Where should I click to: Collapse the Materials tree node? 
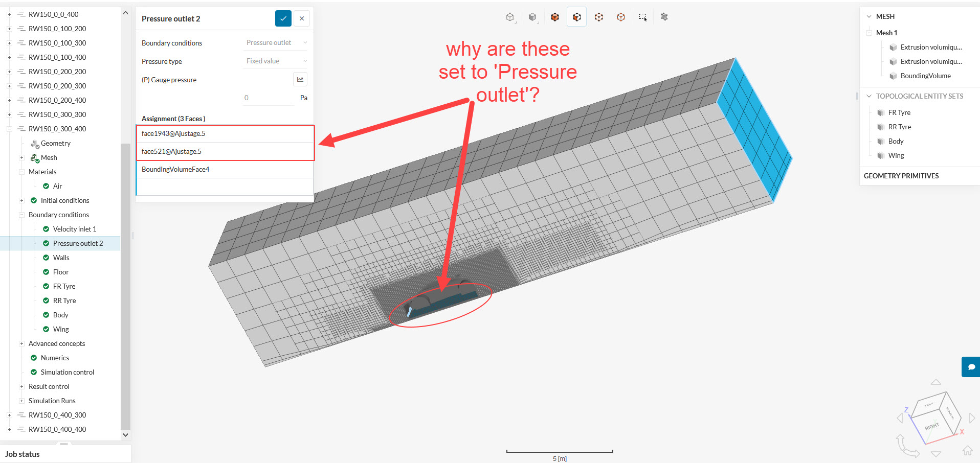click(x=21, y=172)
